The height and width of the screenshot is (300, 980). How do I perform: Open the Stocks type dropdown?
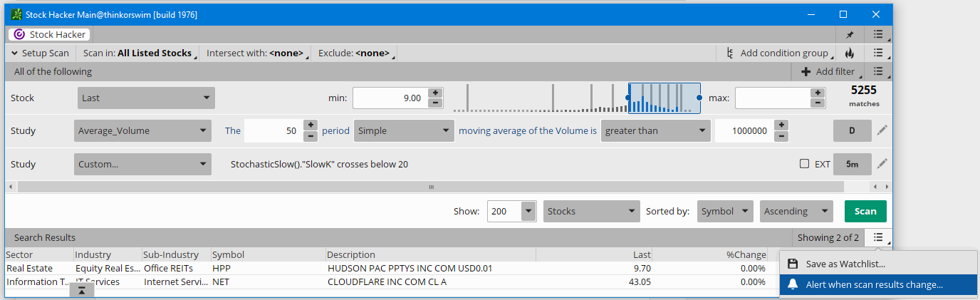click(592, 211)
